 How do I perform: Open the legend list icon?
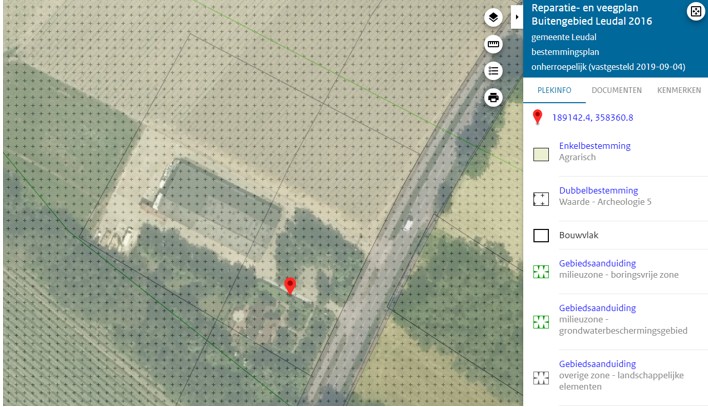[x=493, y=71]
